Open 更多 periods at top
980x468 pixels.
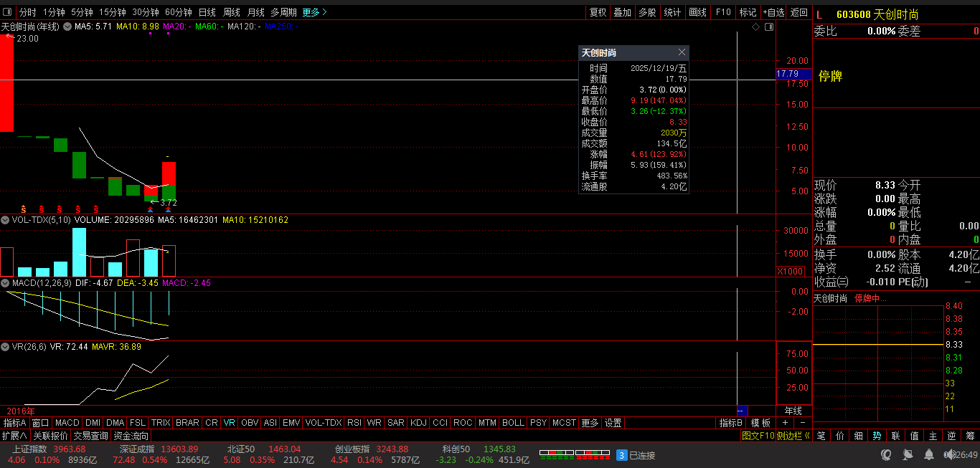tap(314, 12)
